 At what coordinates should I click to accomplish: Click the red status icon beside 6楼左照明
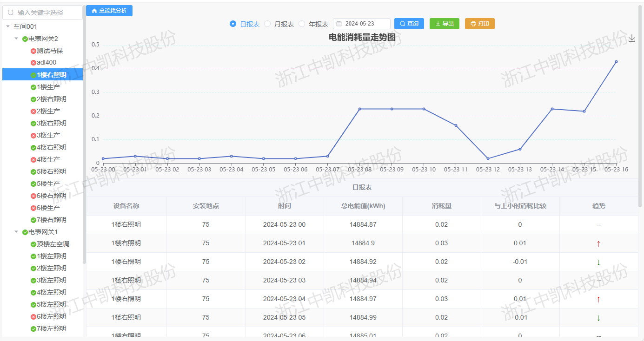33,317
